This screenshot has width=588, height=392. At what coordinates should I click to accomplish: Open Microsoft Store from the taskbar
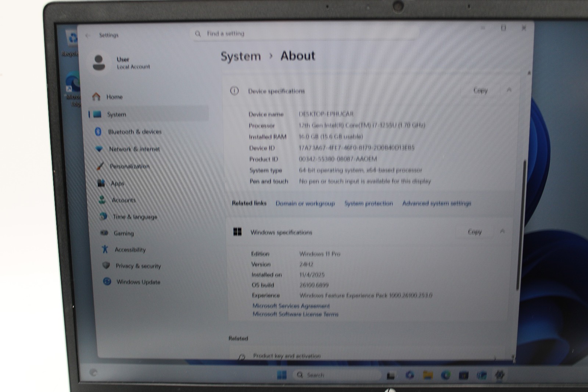coord(463,375)
